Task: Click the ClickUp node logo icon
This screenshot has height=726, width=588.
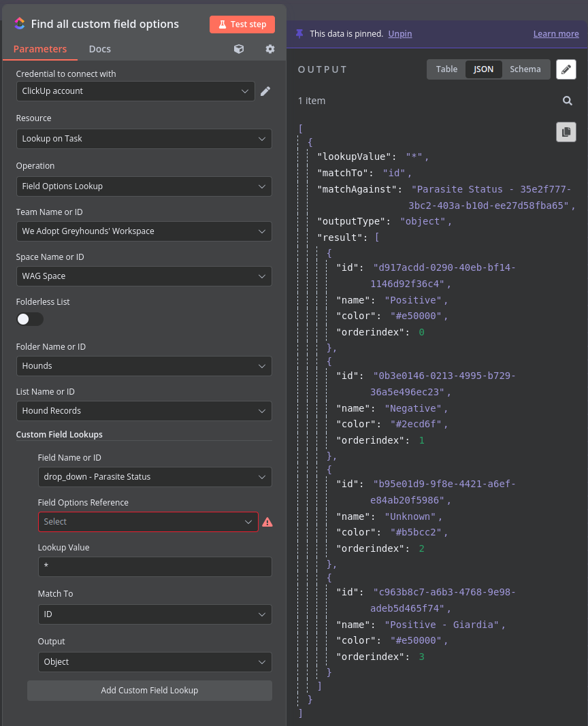Action: pyautogui.click(x=20, y=24)
